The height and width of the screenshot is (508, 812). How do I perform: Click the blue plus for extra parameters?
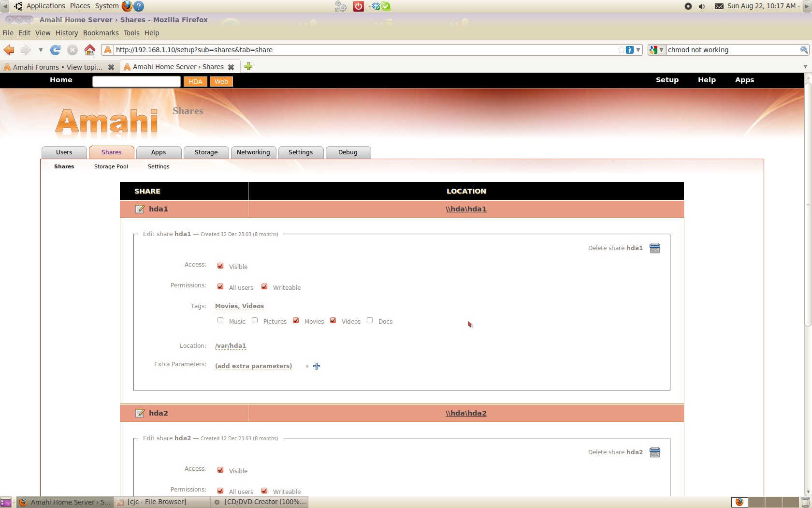coord(317,366)
